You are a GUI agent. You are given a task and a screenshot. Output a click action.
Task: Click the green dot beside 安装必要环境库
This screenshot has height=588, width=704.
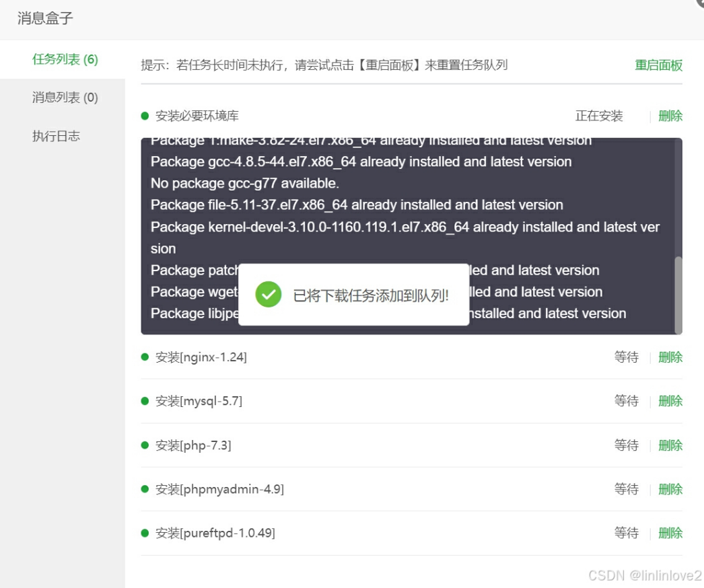point(145,116)
